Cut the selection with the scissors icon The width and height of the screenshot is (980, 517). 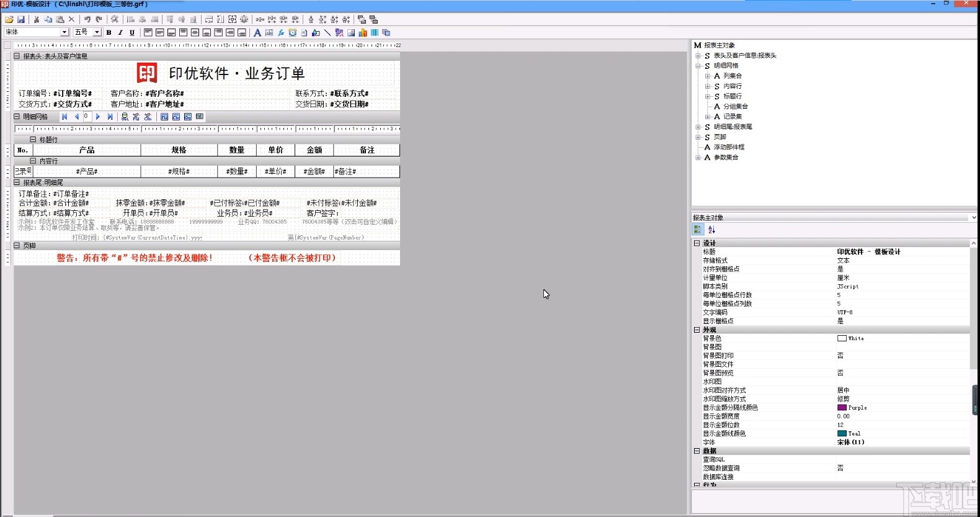[37, 19]
